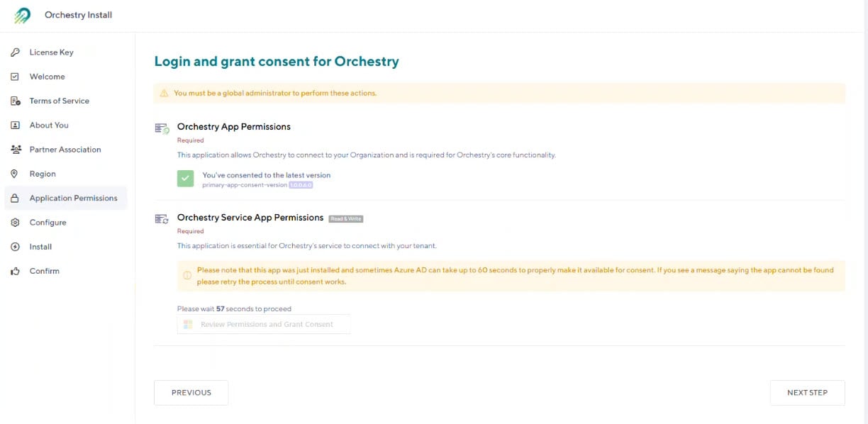Screen dimensions: 868x424
Task: Click the info icon in Azure AD notice
Action: pyautogui.click(x=187, y=275)
